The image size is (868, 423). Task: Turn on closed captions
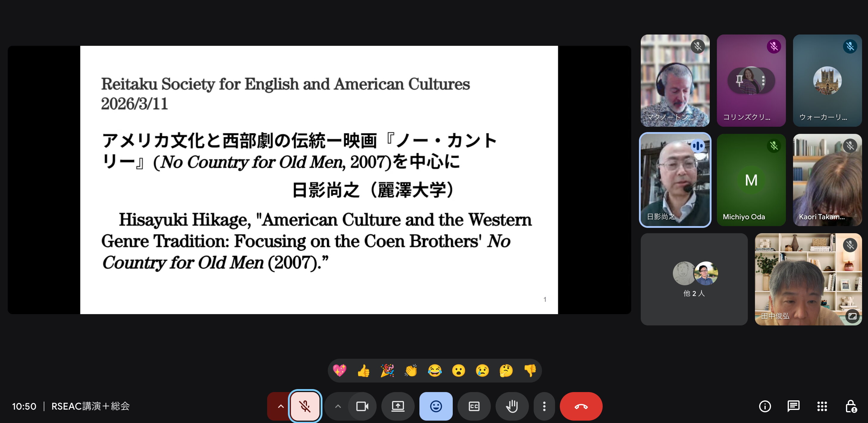coord(474,406)
